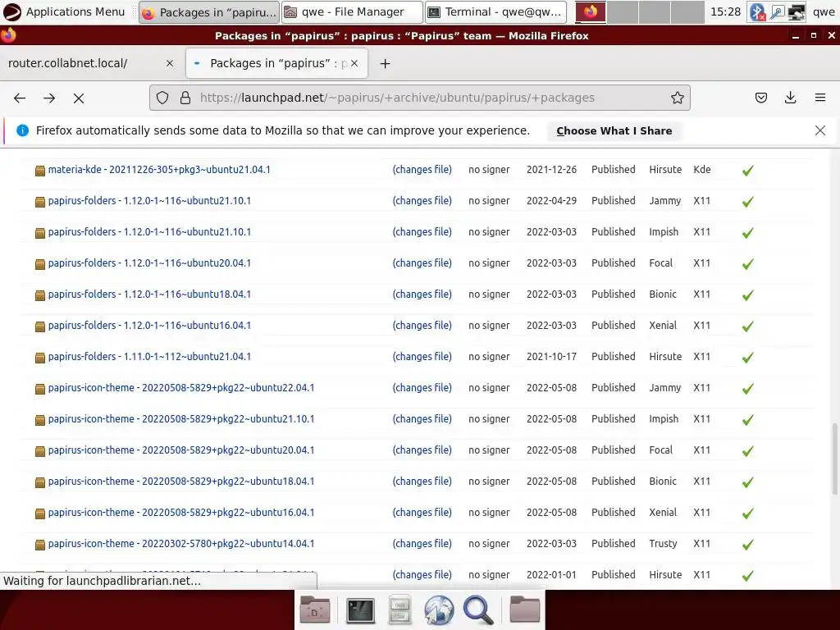Go forward using the browser forward arrow
The height and width of the screenshot is (630, 840).
(49, 98)
